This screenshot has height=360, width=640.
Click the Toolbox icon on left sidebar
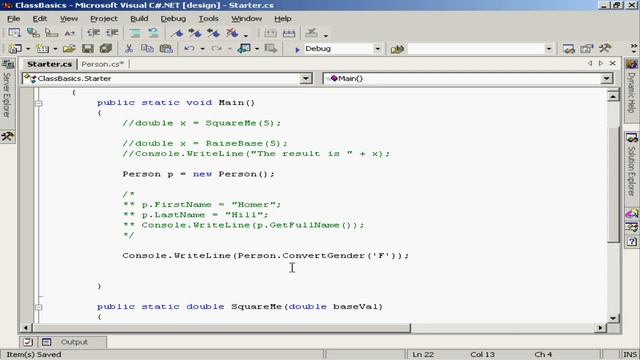click(x=7, y=136)
